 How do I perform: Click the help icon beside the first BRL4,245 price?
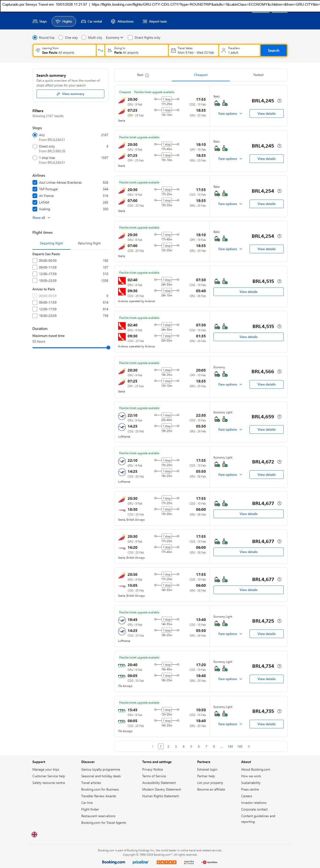tap(279, 101)
